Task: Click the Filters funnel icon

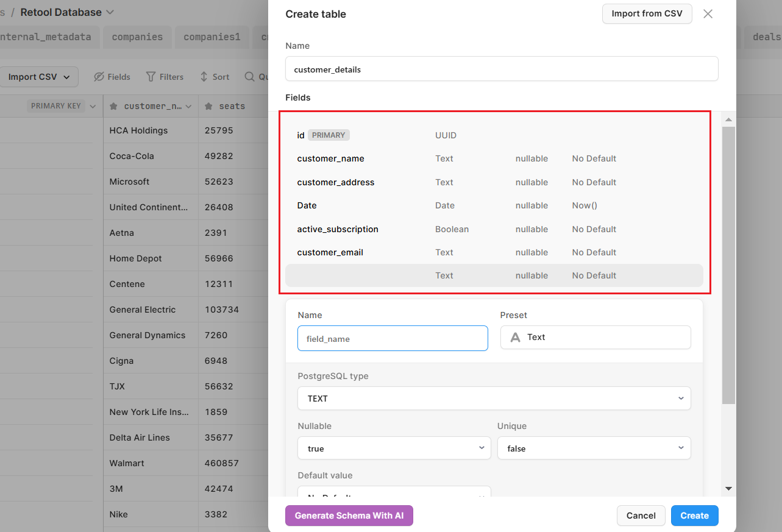Action: click(151, 77)
